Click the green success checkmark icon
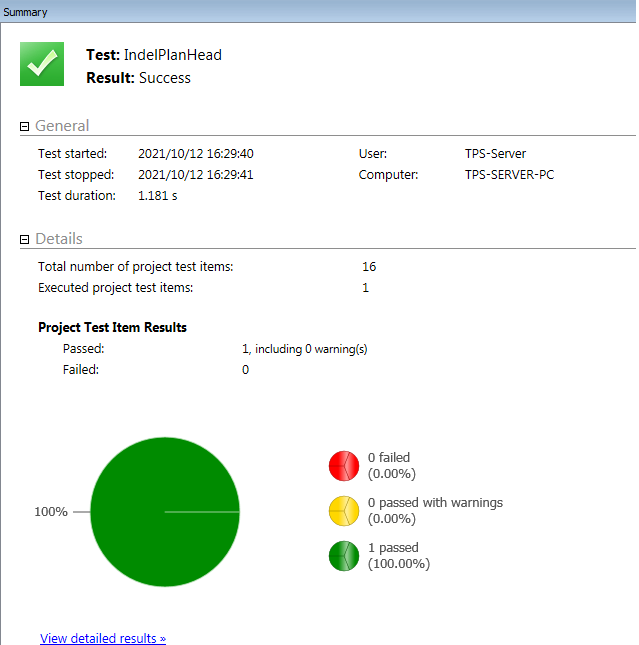 pos(42,64)
